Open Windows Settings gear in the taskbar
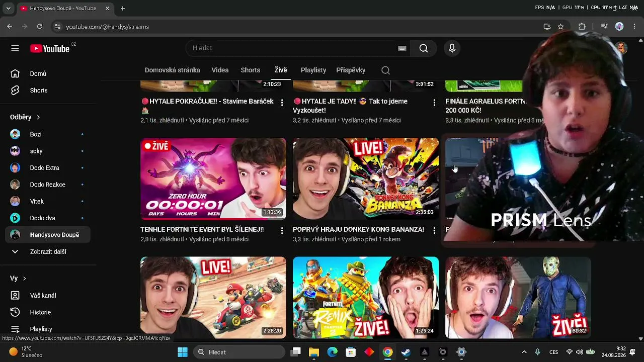 461,352
